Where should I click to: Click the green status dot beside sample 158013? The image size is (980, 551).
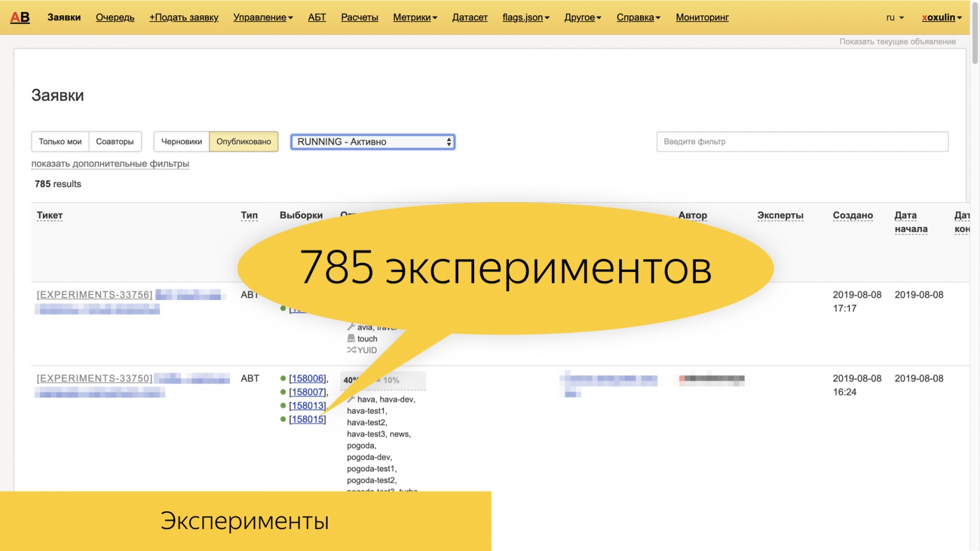click(283, 405)
